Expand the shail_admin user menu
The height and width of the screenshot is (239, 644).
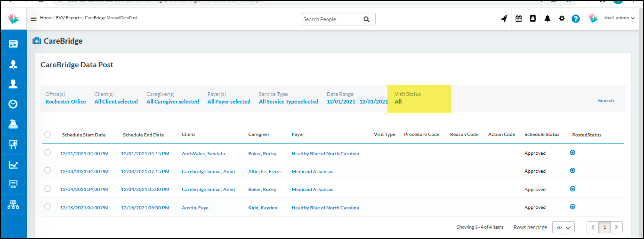pyautogui.click(x=619, y=18)
